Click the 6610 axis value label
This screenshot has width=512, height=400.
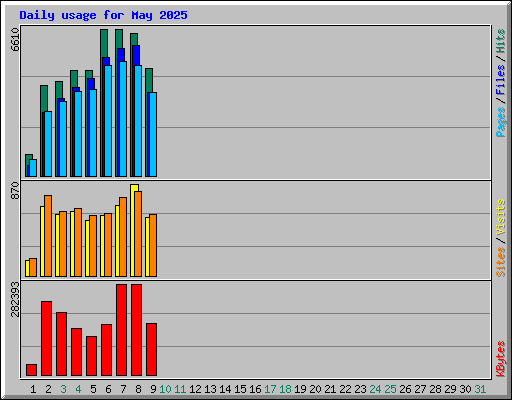coord(15,39)
